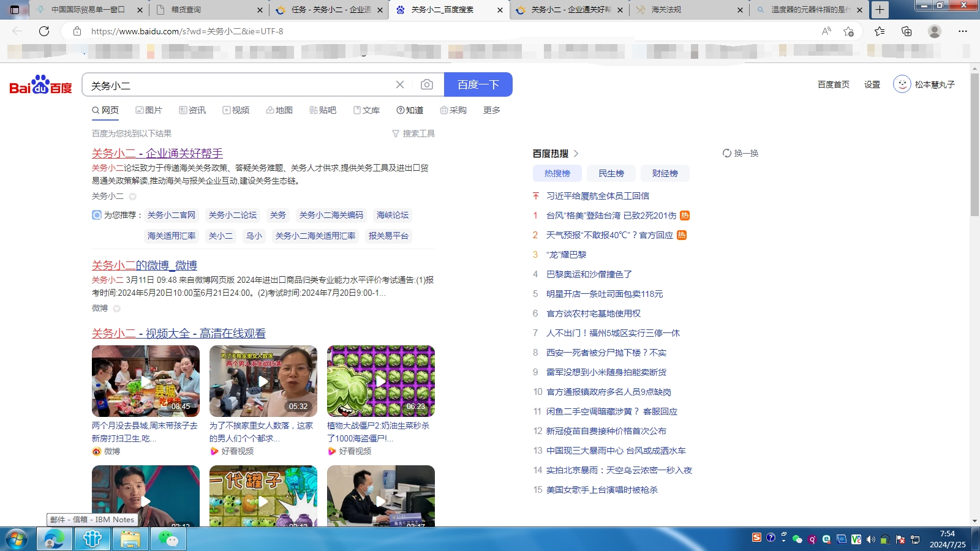
Task: Open 设置 link at top right
Action: point(872,84)
